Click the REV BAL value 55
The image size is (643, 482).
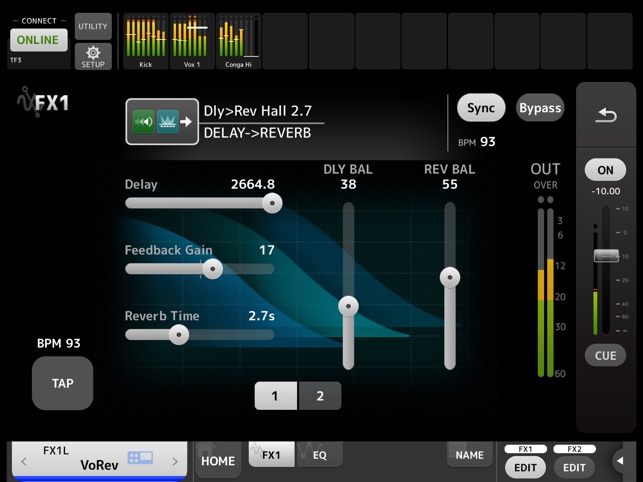(450, 184)
